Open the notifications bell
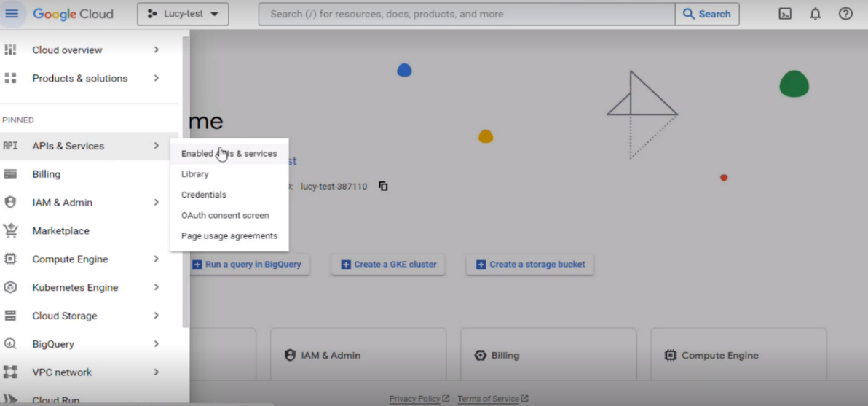Viewport: 868px width, 406px height. (816, 14)
